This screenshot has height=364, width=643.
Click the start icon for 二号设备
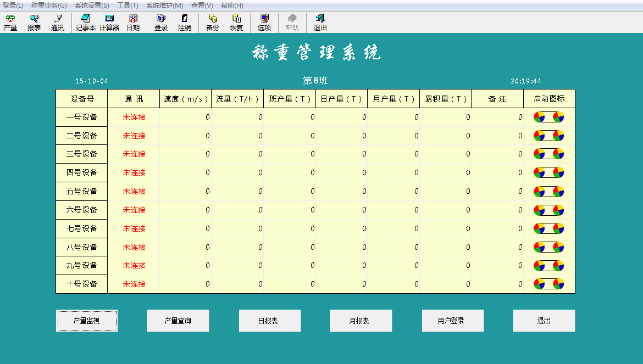pos(548,136)
